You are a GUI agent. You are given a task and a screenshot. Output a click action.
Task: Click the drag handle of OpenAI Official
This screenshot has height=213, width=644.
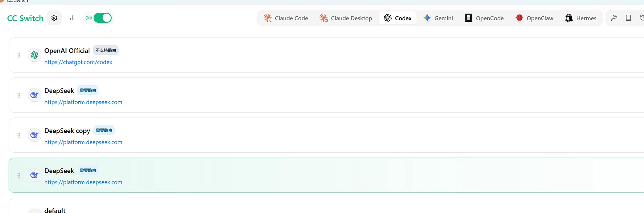(x=19, y=55)
